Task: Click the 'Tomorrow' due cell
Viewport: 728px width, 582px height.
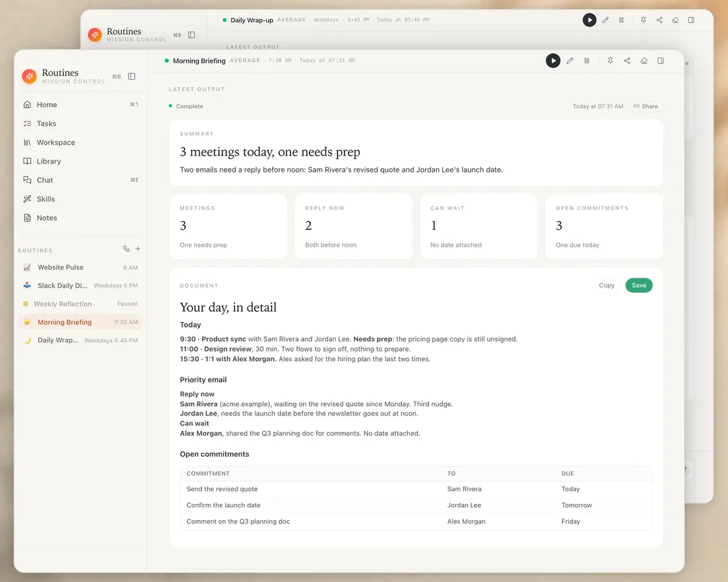Action: coord(576,505)
